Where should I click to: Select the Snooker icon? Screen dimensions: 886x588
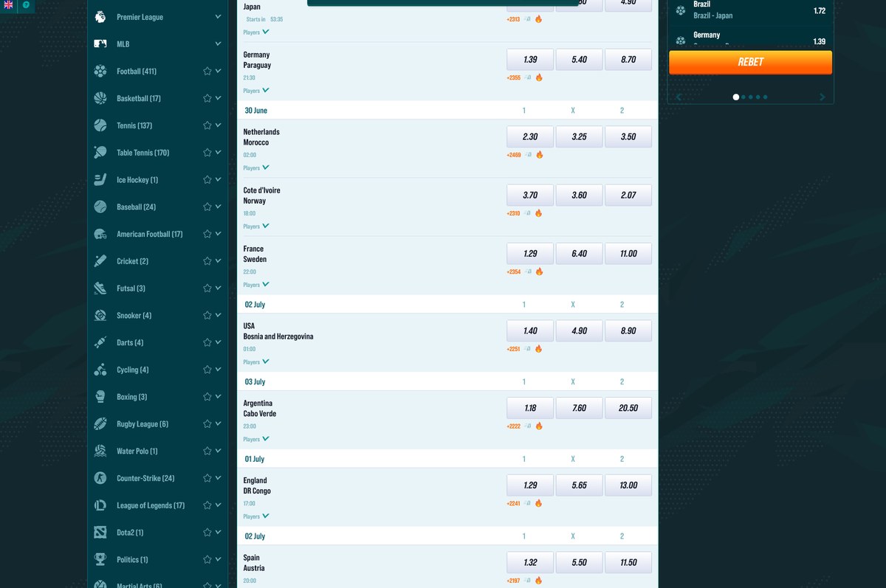[100, 315]
